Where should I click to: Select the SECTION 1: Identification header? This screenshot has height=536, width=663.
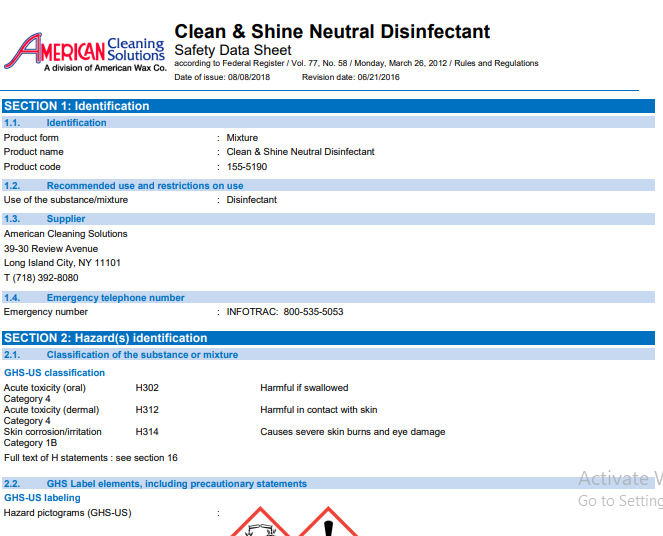(77, 106)
